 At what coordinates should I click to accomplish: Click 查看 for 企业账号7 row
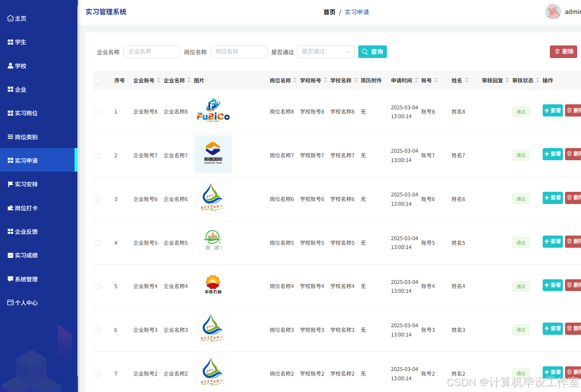553,154
